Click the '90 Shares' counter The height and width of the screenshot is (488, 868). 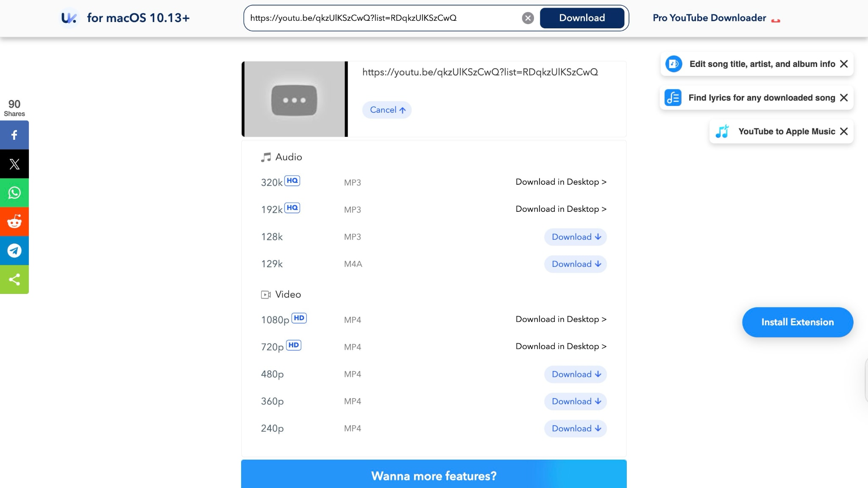point(14,108)
